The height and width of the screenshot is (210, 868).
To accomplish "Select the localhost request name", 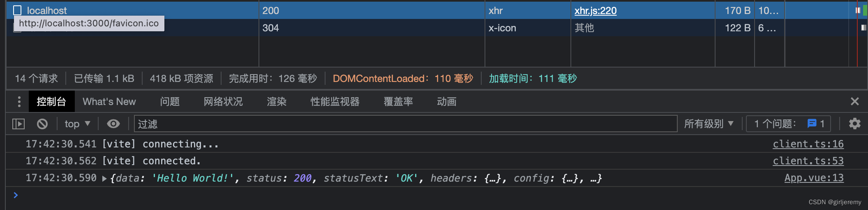I will [x=47, y=10].
